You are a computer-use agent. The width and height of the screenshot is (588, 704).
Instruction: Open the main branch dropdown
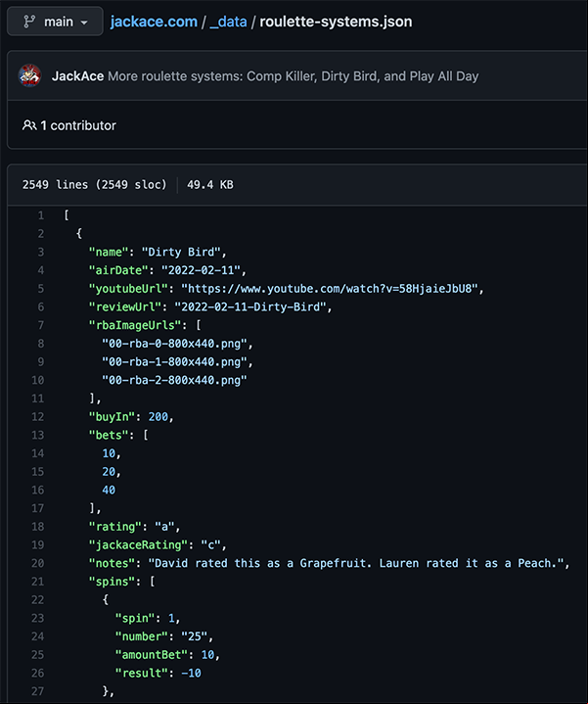click(55, 22)
